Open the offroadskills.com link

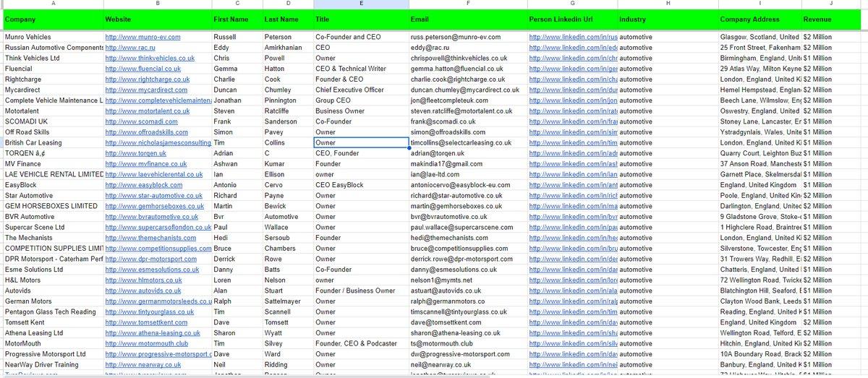coord(146,132)
